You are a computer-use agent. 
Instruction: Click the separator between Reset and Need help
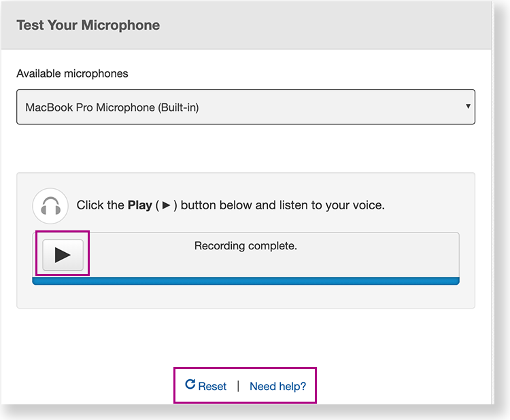[x=238, y=386]
